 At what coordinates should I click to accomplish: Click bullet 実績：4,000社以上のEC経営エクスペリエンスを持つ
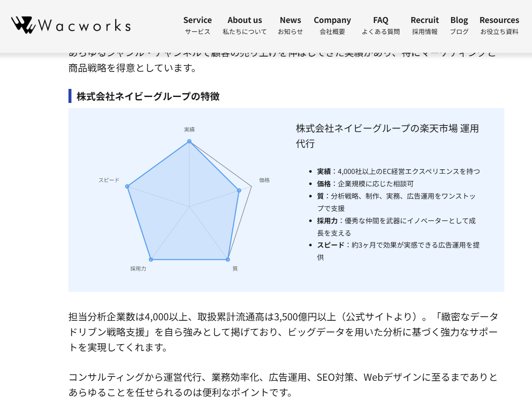(398, 171)
